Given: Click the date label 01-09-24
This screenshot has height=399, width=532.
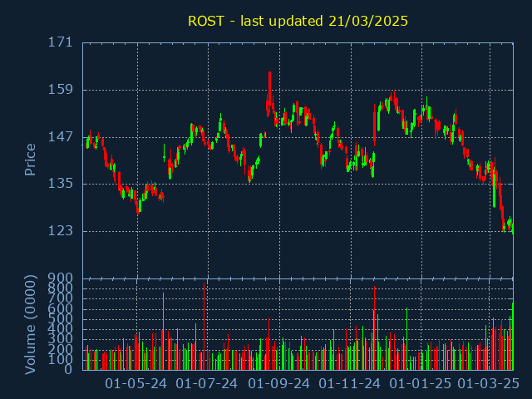Looking at the screenshot, I should 279,384.
